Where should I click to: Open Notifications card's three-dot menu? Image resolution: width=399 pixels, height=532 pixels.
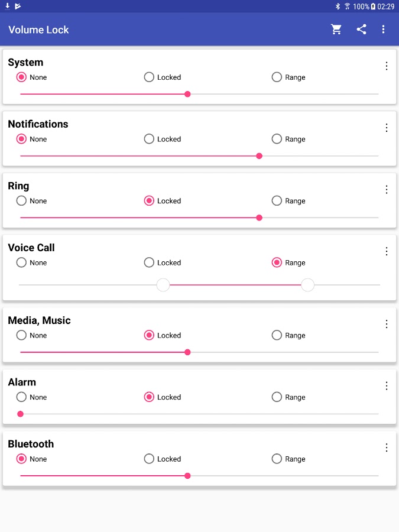387,128
